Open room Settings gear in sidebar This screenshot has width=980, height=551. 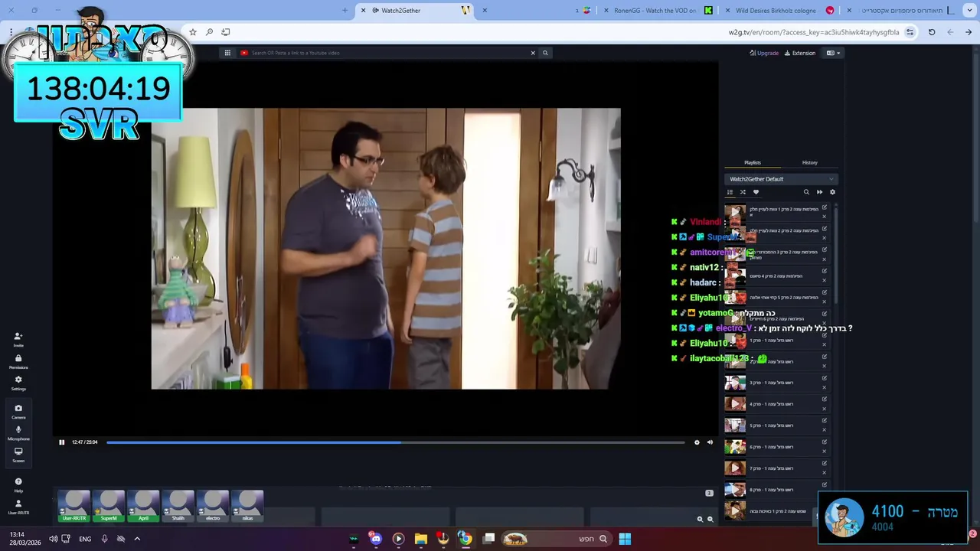(18, 382)
